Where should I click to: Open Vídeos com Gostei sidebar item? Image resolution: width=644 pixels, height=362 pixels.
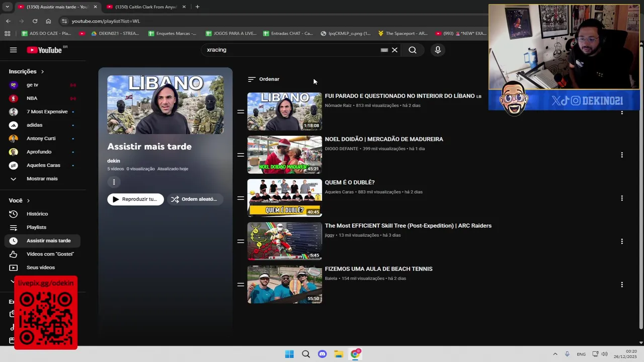(x=42, y=254)
